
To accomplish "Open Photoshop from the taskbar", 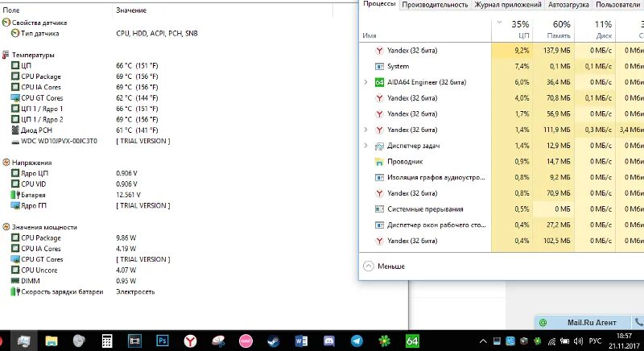I will tap(163, 341).
